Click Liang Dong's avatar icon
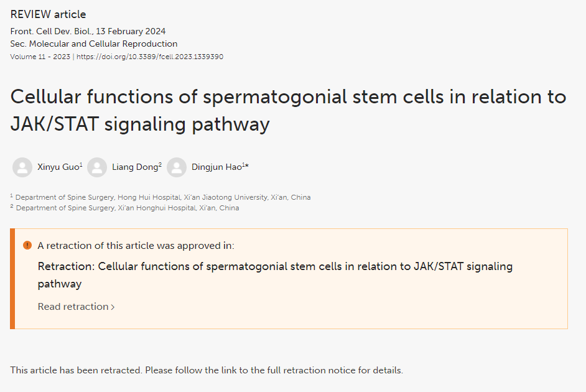This screenshot has width=586, height=392. [97, 167]
